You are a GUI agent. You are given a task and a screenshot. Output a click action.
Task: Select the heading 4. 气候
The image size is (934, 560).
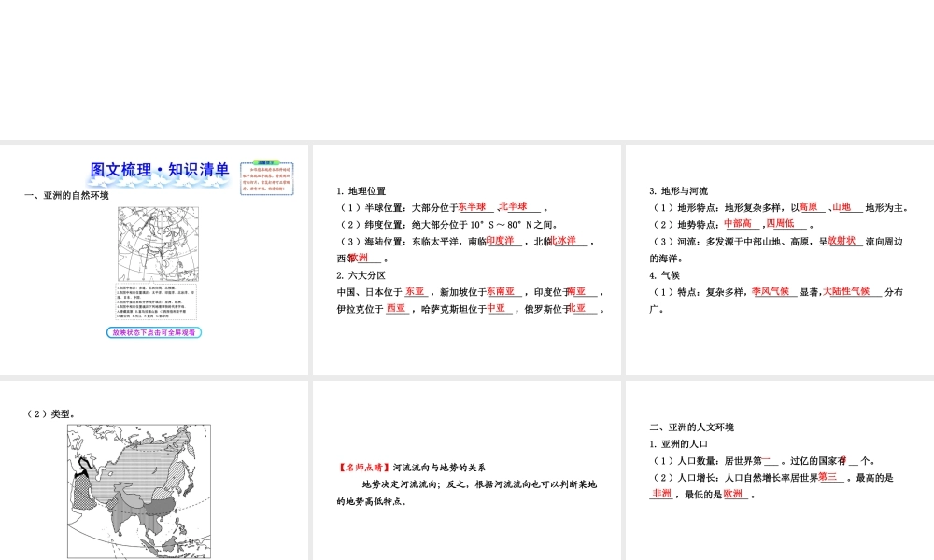tap(665, 275)
